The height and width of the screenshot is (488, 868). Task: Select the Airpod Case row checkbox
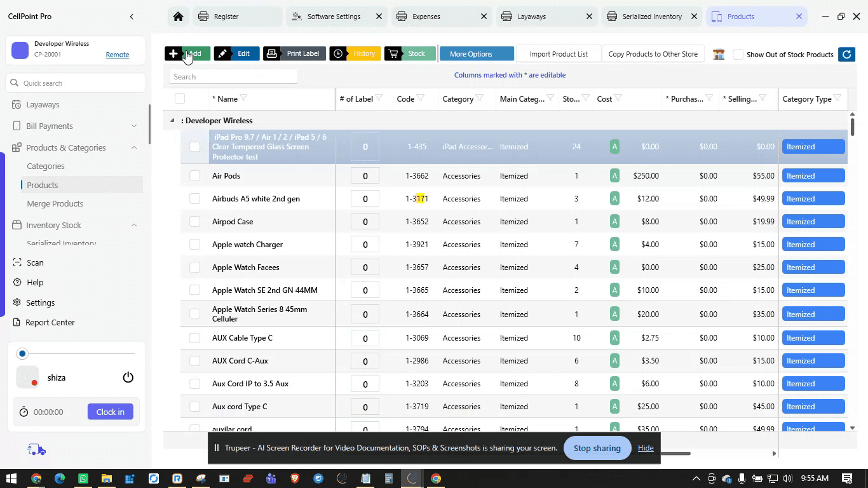[195, 222]
